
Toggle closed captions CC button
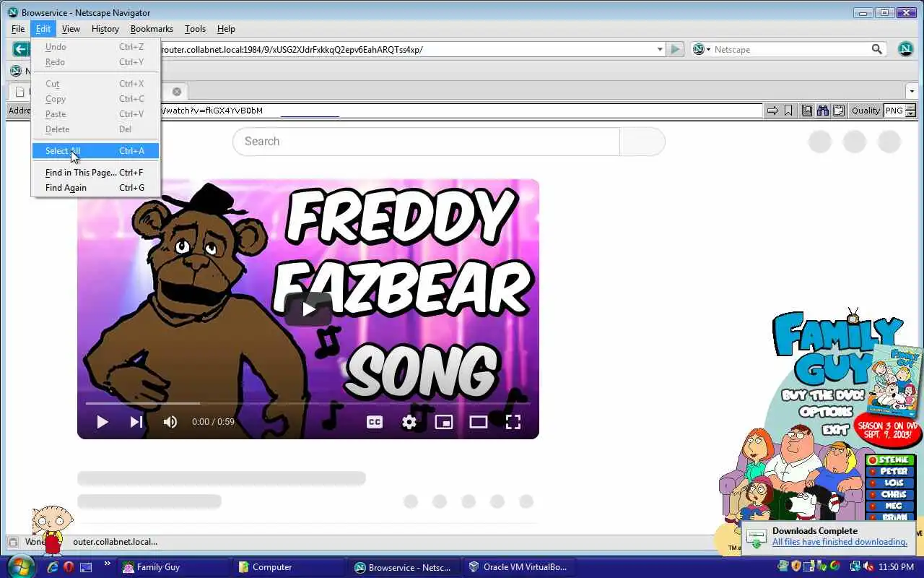point(375,422)
